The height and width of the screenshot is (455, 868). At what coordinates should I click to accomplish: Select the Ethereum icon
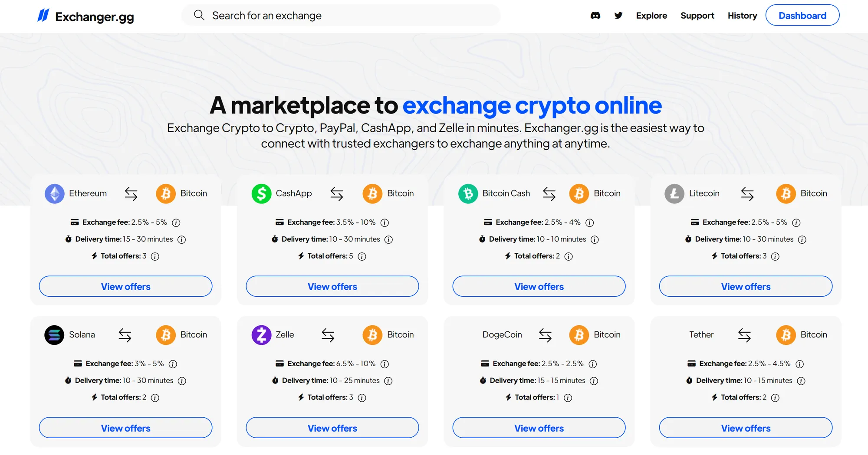tap(54, 193)
